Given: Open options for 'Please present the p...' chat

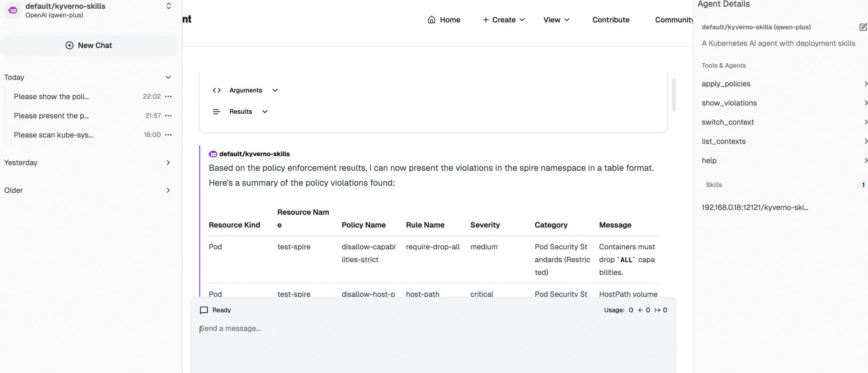Looking at the screenshot, I should (168, 116).
